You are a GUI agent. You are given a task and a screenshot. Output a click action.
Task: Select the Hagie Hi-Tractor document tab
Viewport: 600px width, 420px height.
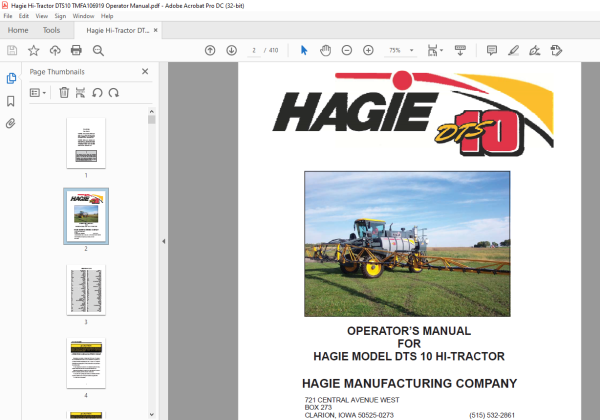coord(117,30)
